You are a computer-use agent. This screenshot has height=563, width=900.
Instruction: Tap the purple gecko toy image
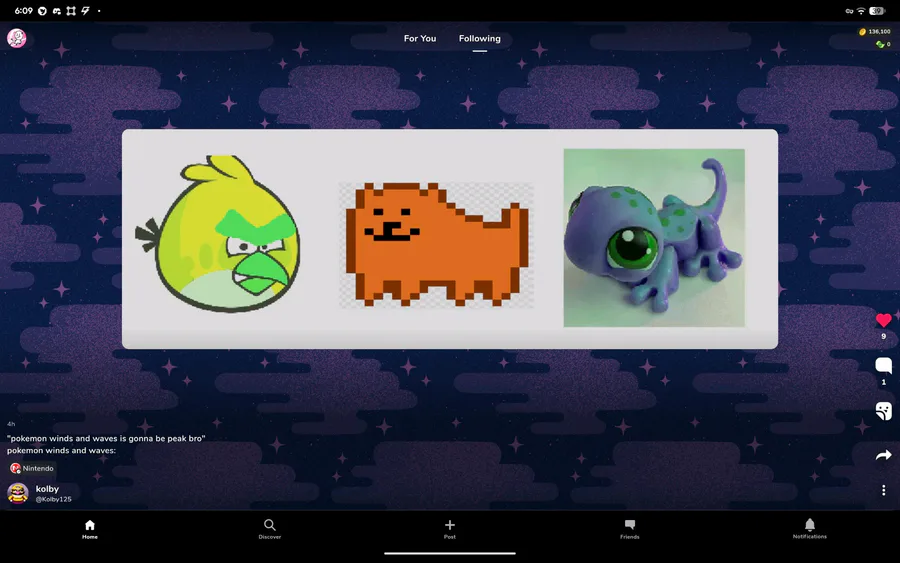[x=654, y=238]
